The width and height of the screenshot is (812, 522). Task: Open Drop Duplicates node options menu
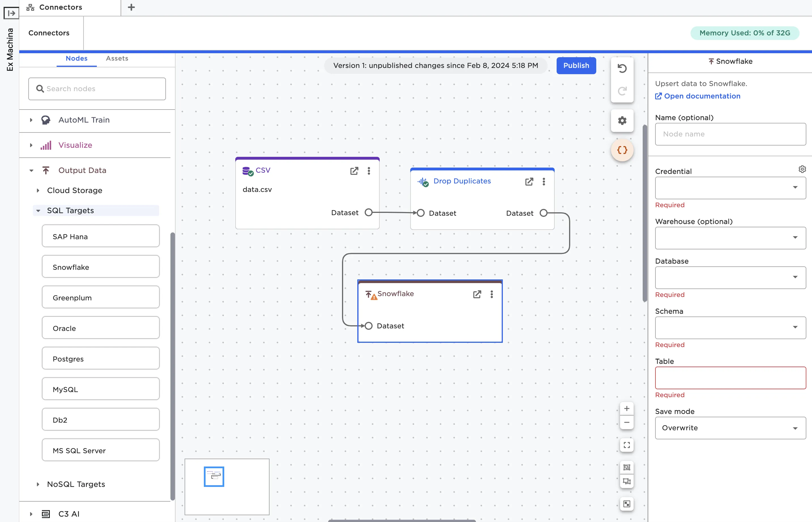tap(544, 182)
